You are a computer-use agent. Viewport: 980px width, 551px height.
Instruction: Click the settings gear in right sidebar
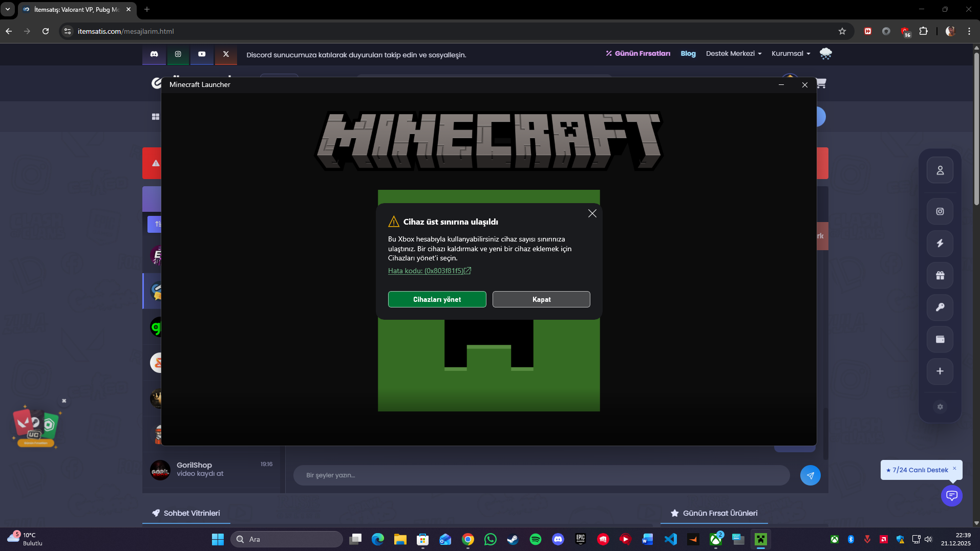coord(940,407)
